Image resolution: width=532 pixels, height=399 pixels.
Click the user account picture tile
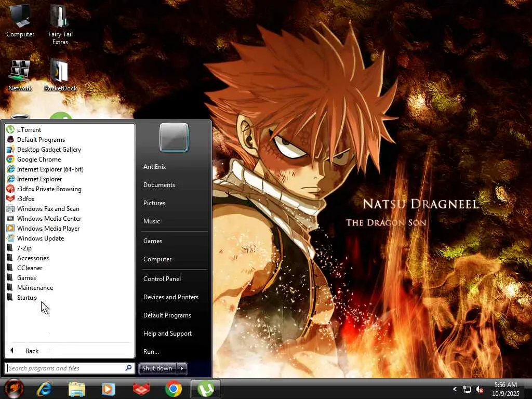[174, 137]
